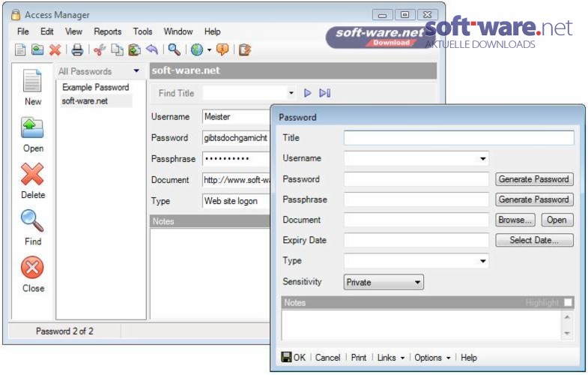
Task: Click the Passphrase input field in dialog
Action: pos(416,199)
